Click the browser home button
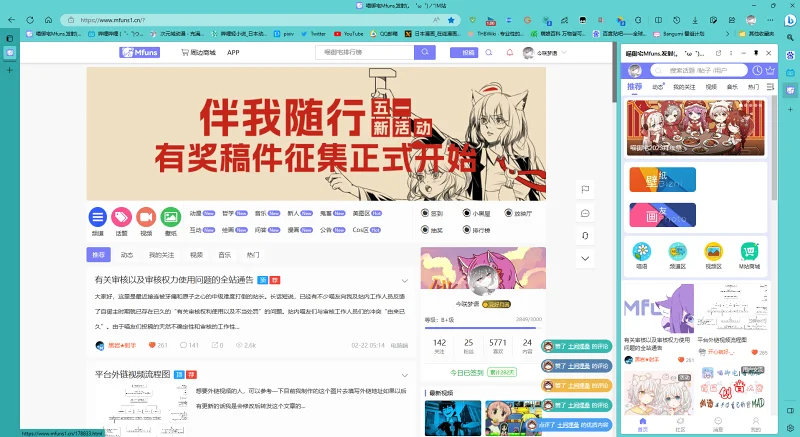Screen dimensions: 800x437 tap(48, 20)
